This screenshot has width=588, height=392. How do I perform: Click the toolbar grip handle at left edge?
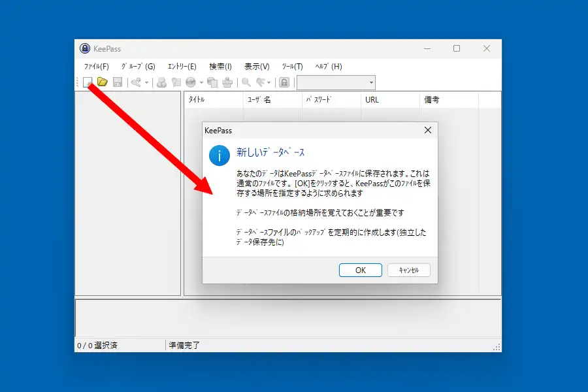click(77, 82)
